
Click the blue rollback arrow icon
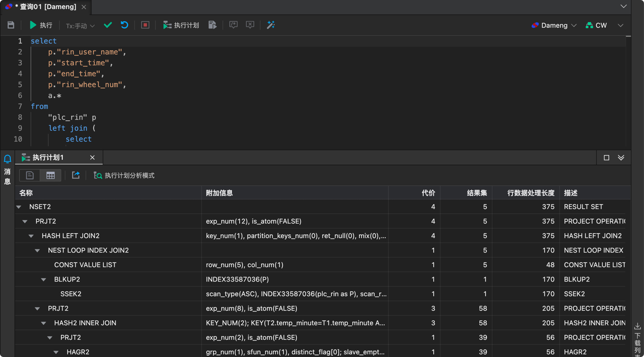[125, 25]
